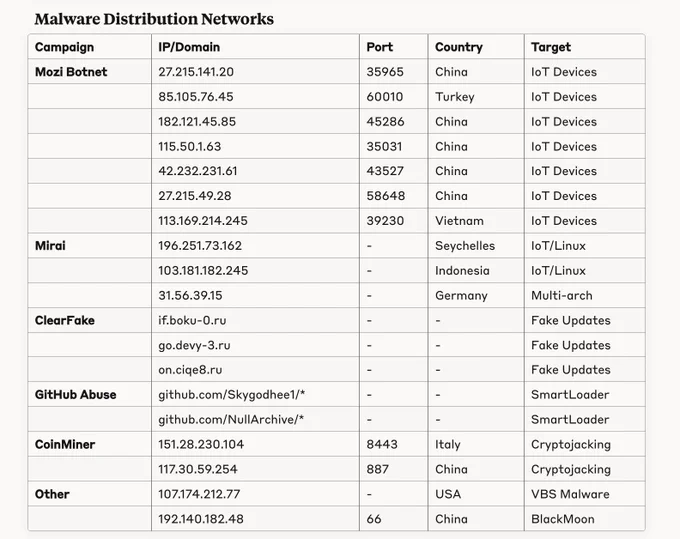Click the CoinMiner campaign label
Image resolution: width=680 pixels, height=539 pixels.
pyautogui.click(x=65, y=444)
